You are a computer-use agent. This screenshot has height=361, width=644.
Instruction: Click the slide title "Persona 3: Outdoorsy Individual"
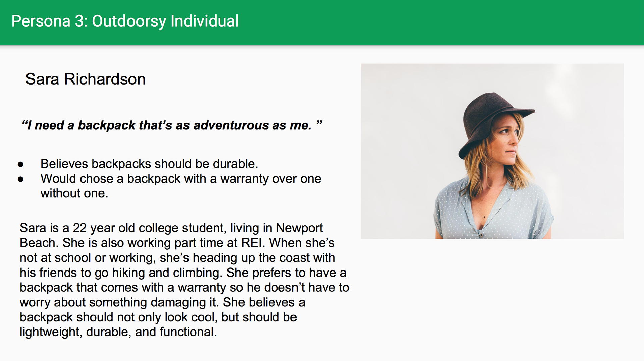click(x=125, y=21)
